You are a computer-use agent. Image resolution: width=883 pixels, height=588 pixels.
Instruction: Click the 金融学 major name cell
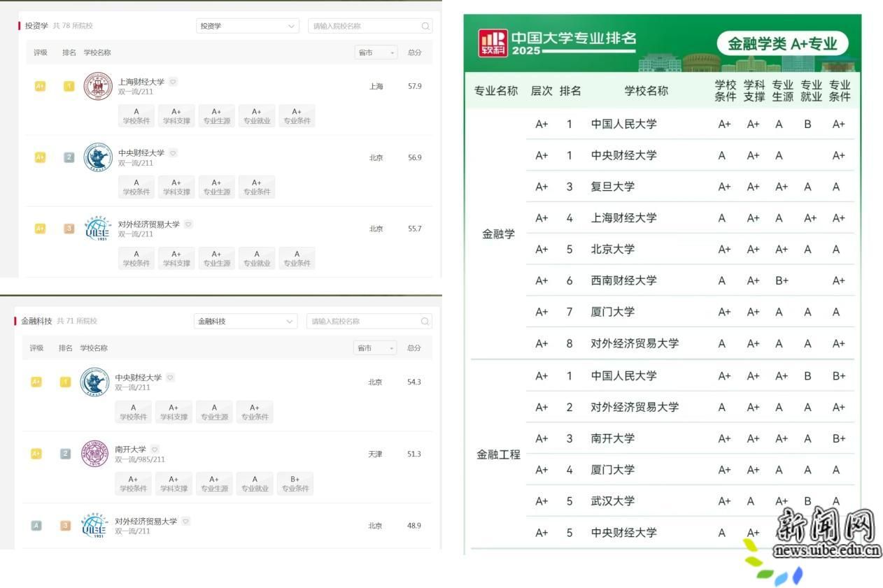[x=498, y=234]
